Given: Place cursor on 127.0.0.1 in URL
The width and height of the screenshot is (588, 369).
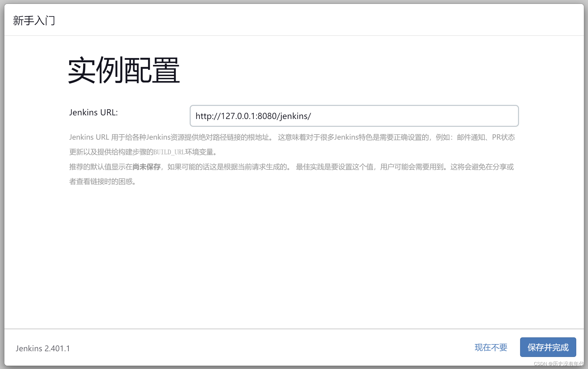Looking at the screenshot, I should tap(239, 116).
